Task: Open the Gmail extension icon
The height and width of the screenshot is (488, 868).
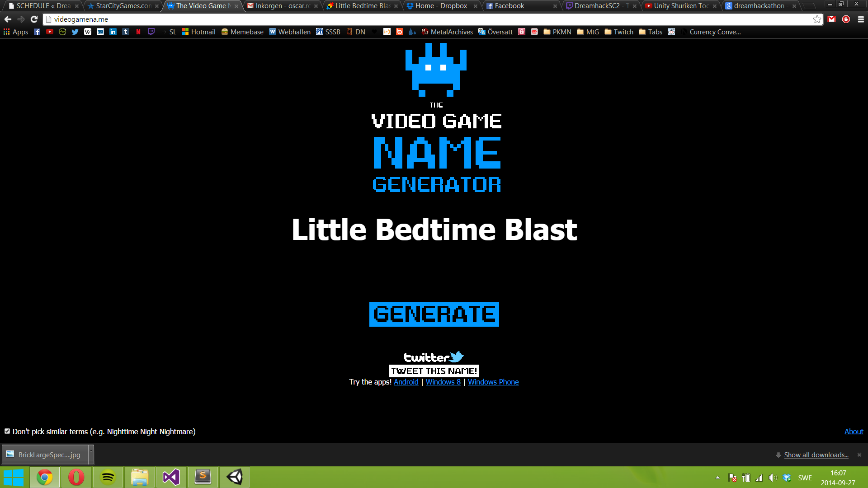Action: 831,19
